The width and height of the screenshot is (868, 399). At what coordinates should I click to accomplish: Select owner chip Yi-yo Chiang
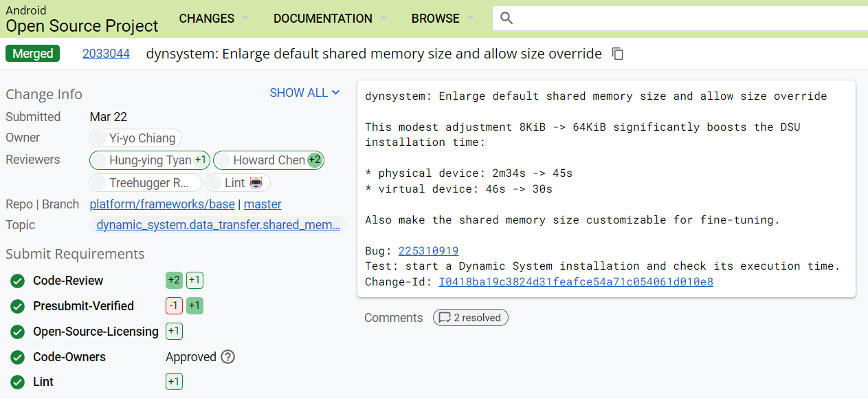pyautogui.click(x=136, y=138)
